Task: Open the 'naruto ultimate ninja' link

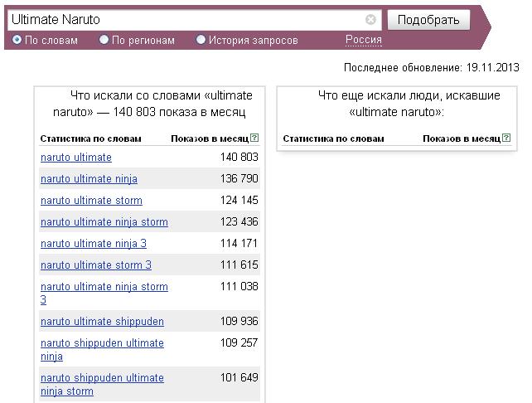Action: click(89, 178)
